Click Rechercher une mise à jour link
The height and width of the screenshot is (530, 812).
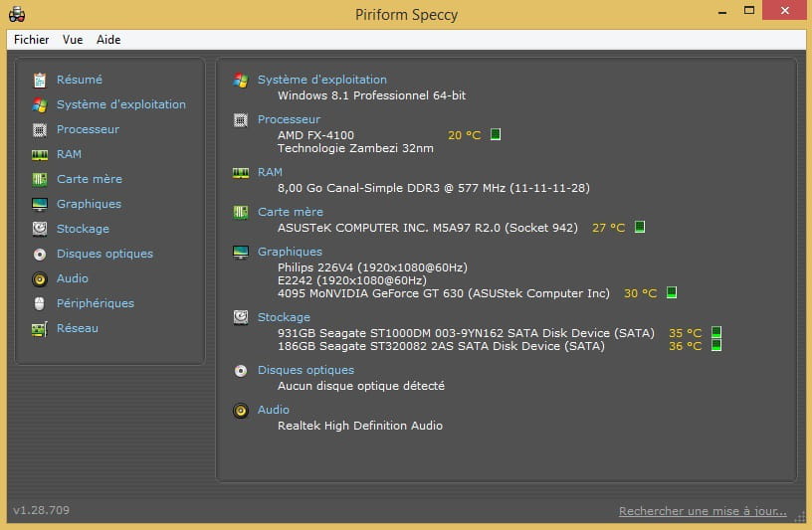tap(703, 512)
